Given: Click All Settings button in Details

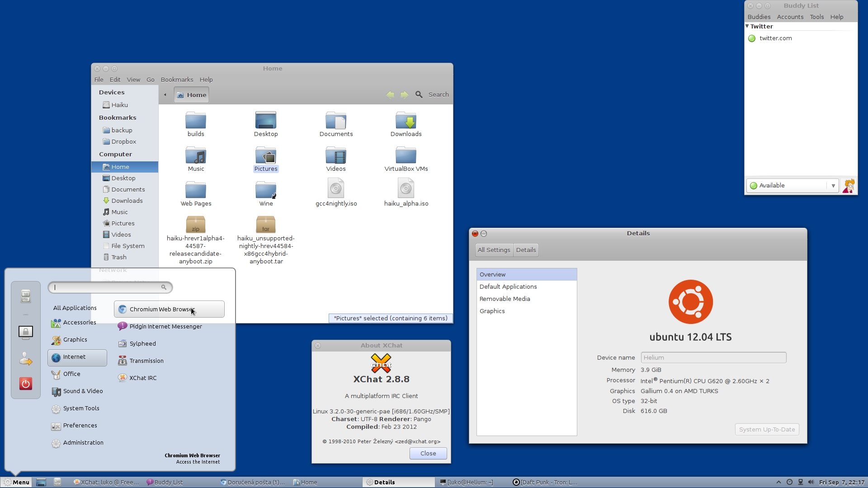Looking at the screenshot, I should (x=494, y=250).
